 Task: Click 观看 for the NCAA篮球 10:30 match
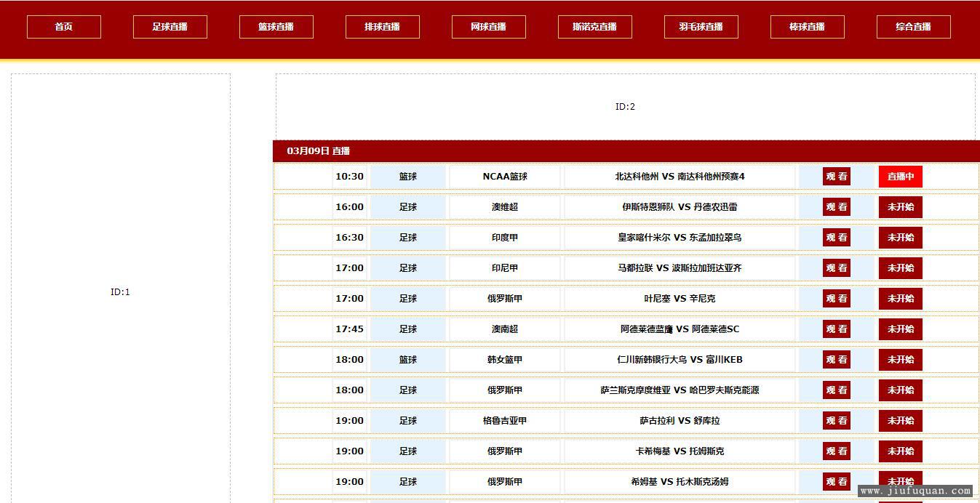tap(837, 177)
